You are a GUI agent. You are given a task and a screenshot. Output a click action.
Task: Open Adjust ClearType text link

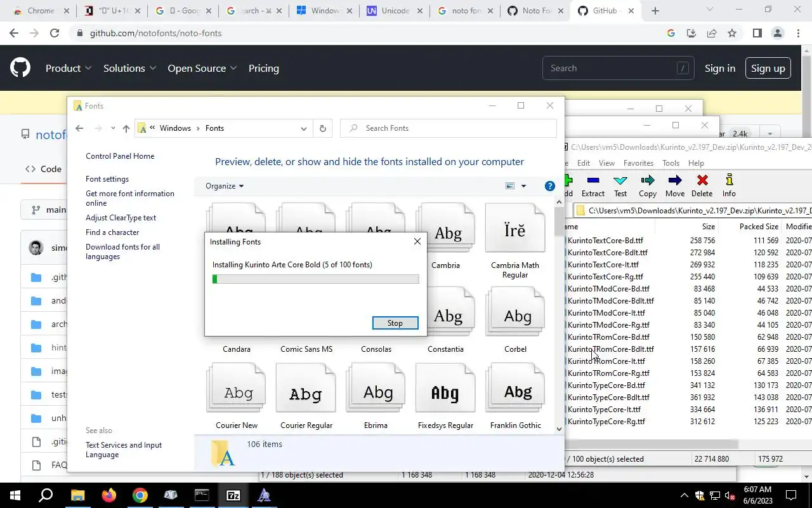pos(121,218)
